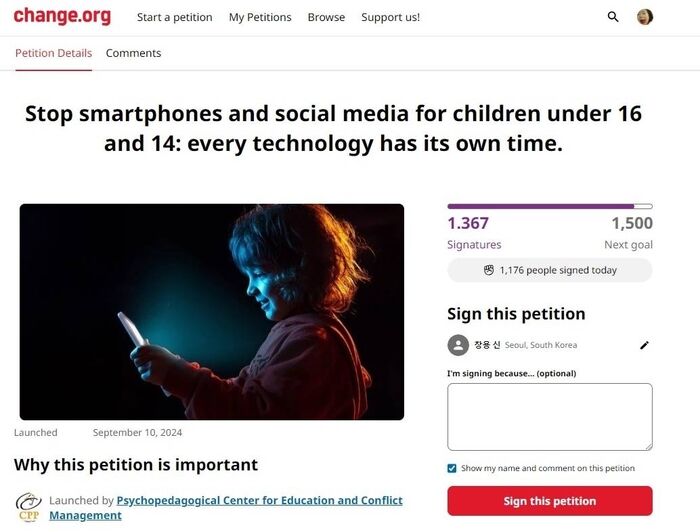Click the gray signer avatar icon

pos(458,345)
